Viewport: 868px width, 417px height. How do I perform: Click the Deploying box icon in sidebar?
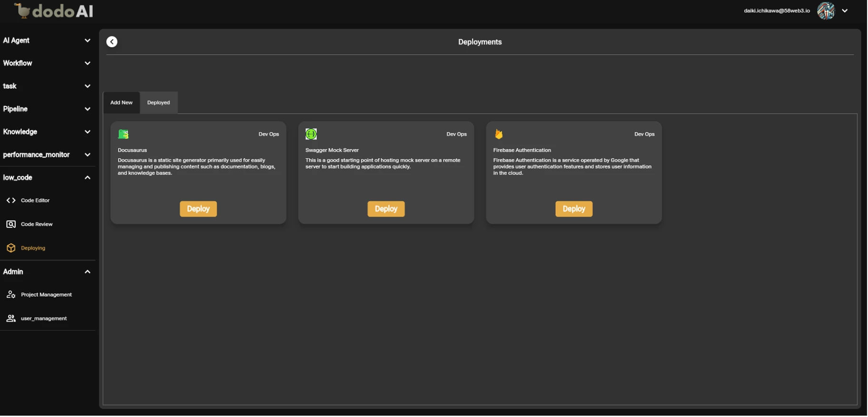(11, 248)
